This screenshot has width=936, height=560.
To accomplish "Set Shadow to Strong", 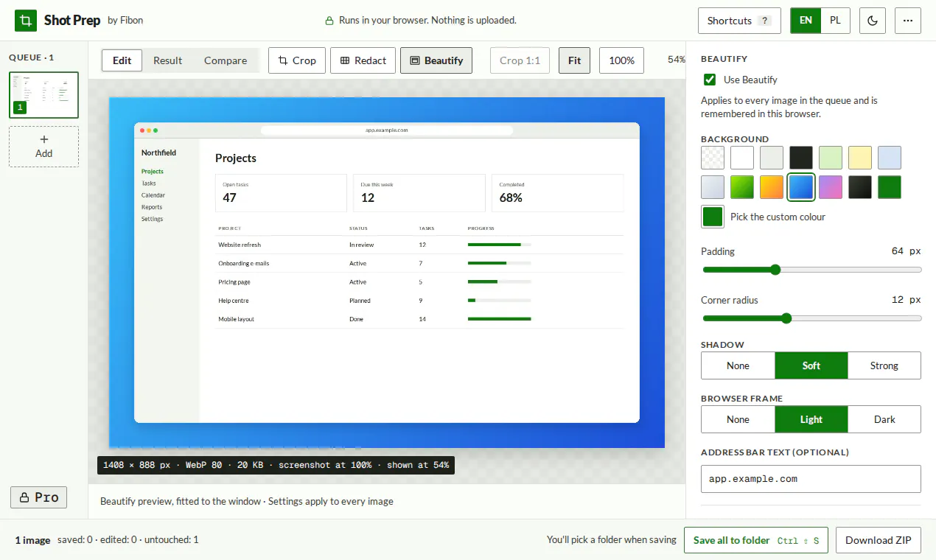I will 884,365.
